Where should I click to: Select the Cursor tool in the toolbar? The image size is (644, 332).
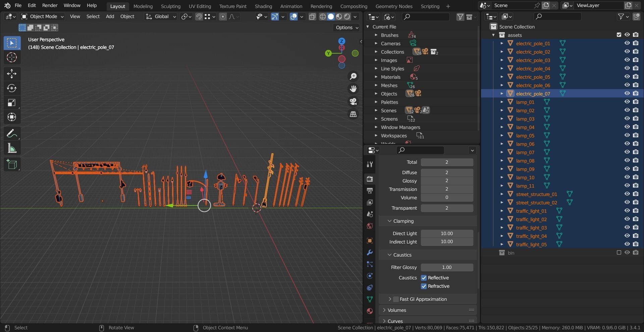tap(12, 57)
